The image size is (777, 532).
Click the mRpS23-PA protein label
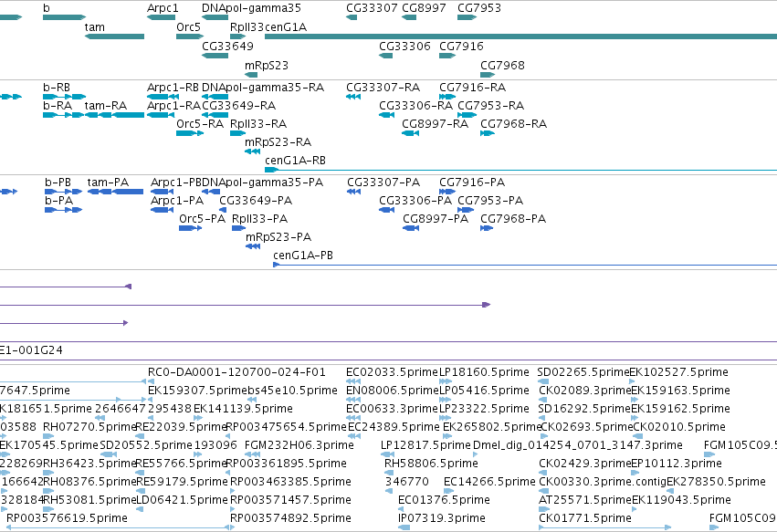pyautogui.click(x=278, y=237)
